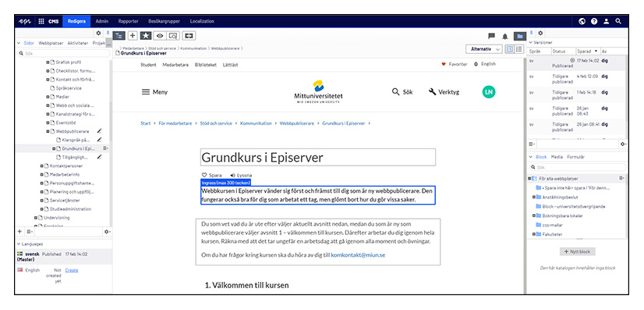Open the comments speech-bubble icon

[491, 36]
